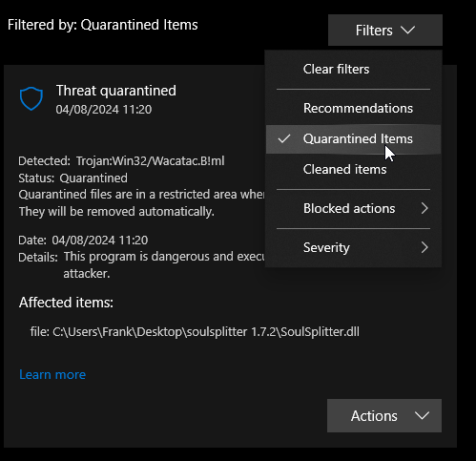Expand the Severity submenu arrow

click(424, 247)
